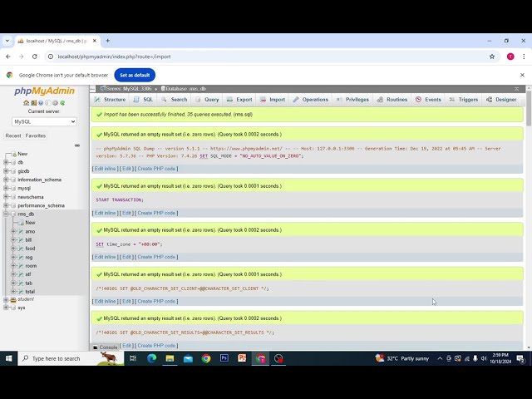The image size is (532, 399).
Task: Collapse navigation panel button left of breadcrumb
Action: [92, 89]
